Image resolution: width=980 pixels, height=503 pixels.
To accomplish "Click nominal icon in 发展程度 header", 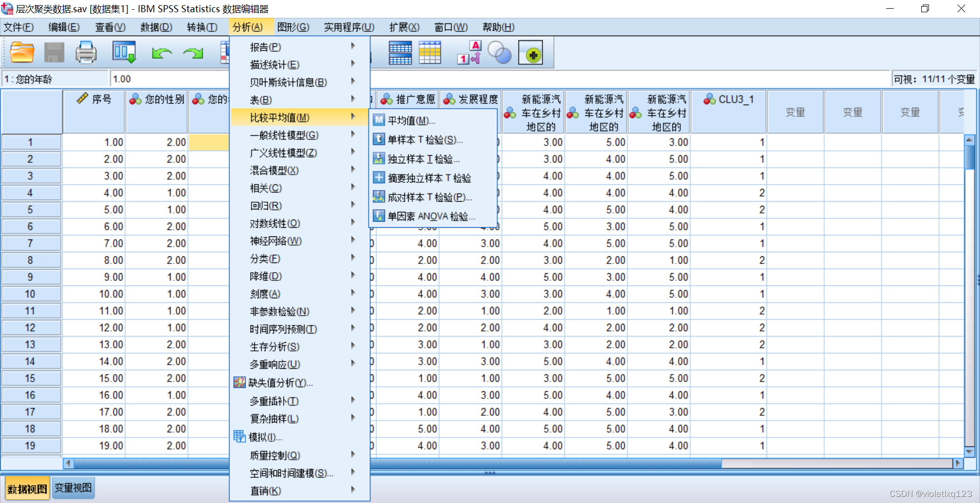I will click(x=449, y=99).
